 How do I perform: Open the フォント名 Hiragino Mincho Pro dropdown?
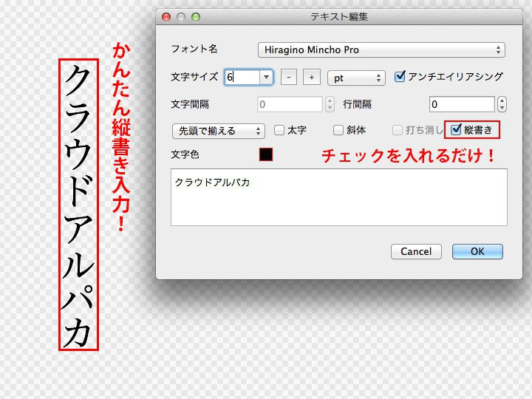click(381, 50)
